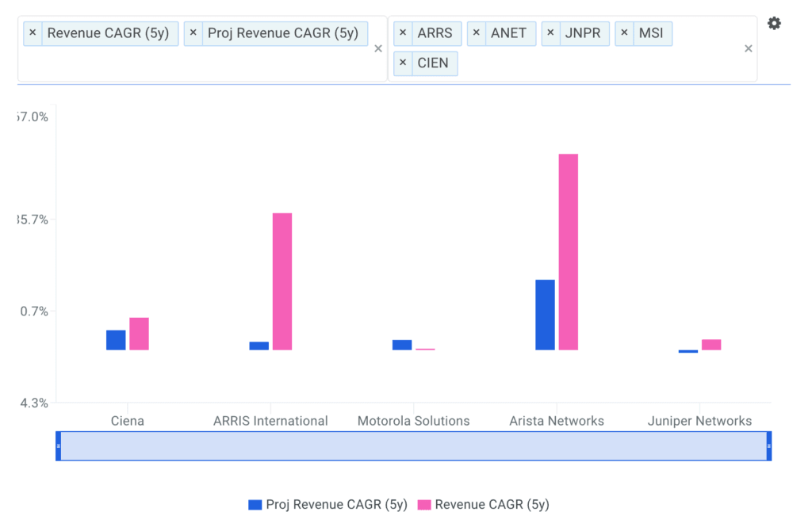Click the right handle of range slider
Image resolution: width=812 pixels, height=531 pixels.
pyautogui.click(x=768, y=446)
